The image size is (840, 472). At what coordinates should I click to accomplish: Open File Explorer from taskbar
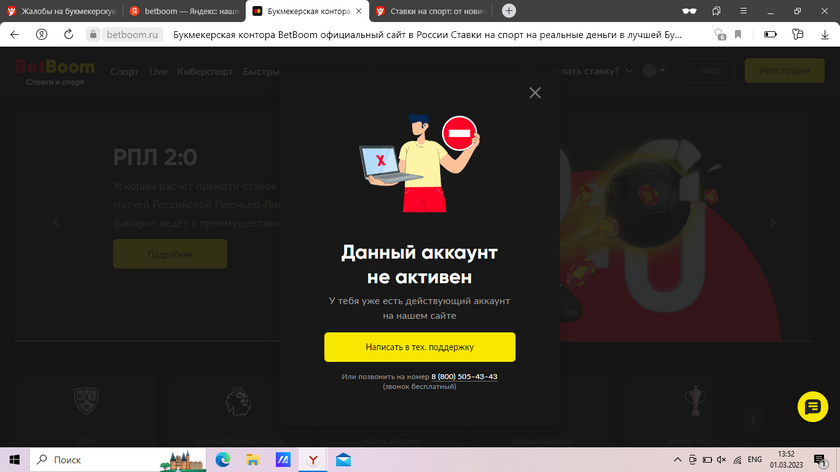pos(253,460)
